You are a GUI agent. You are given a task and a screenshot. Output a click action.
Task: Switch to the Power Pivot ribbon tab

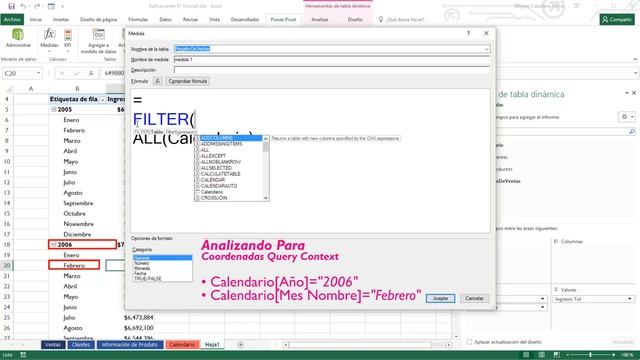(283, 19)
